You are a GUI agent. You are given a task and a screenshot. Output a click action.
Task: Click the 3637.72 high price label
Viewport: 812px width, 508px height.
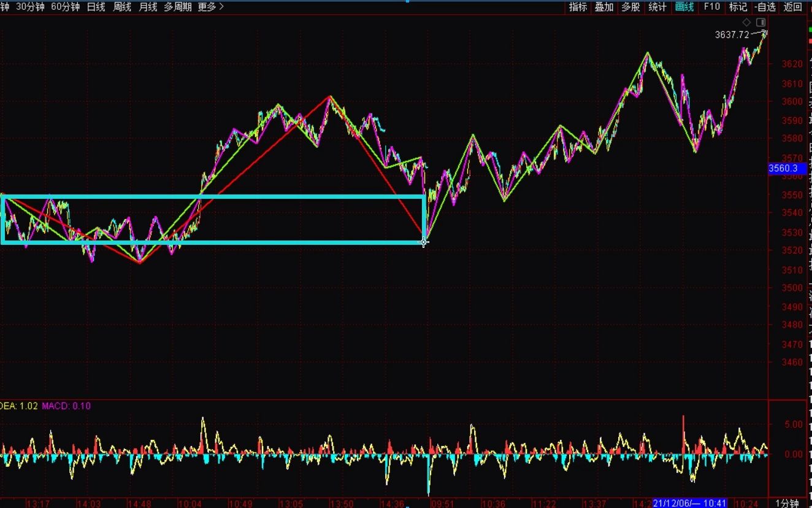tap(732, 34)
